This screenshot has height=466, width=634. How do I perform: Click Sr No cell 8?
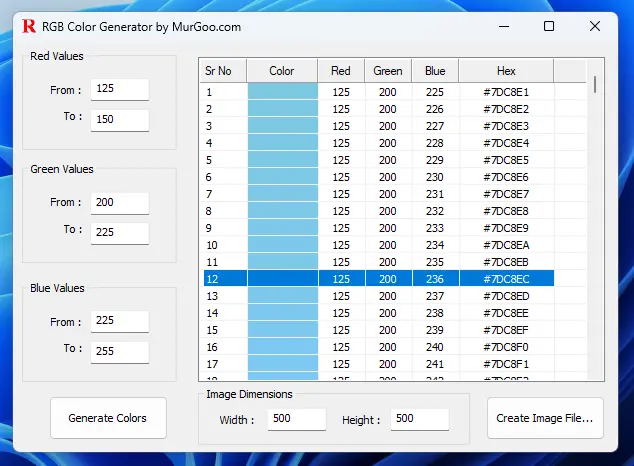point(209,211)
